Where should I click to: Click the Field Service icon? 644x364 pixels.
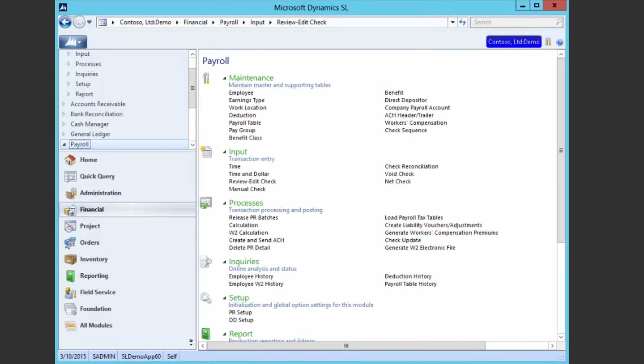pos(70,292)
